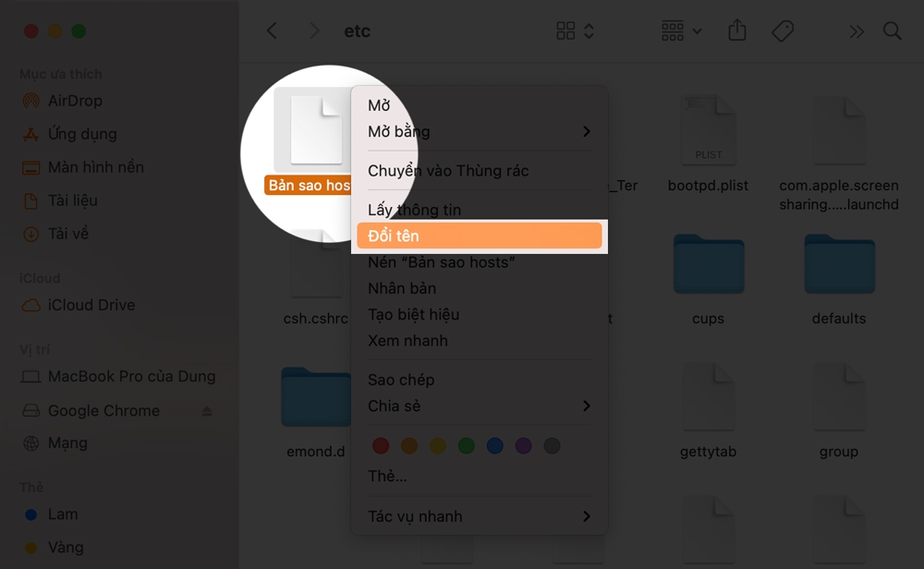Select bootpd.plist file
Screen dimensions: 924x569
(x=708, y=144)
